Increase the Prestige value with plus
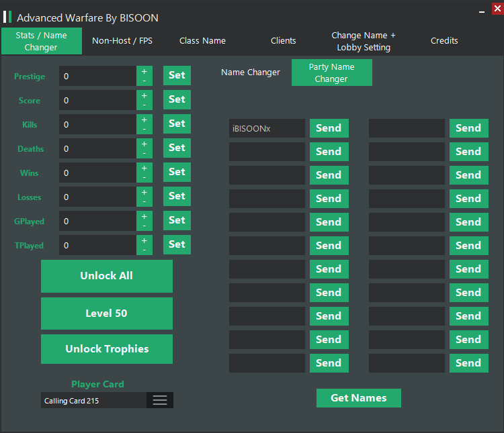The width and height of the screenshot is (504, 433). click(144, 72)
